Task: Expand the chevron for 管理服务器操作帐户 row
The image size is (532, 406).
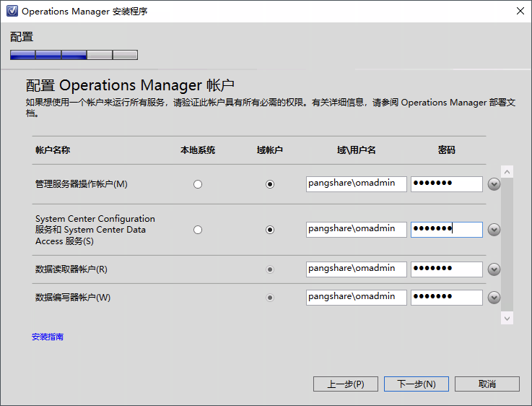Action: [x=494, y=184]
